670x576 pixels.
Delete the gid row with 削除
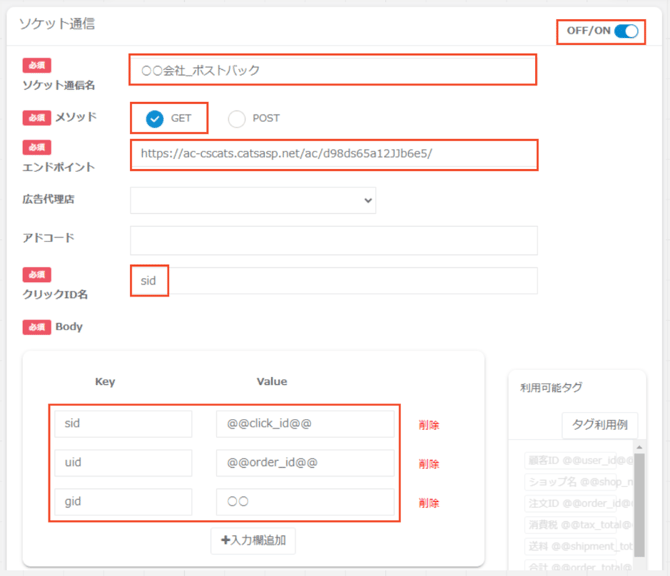tap(429, 503)
